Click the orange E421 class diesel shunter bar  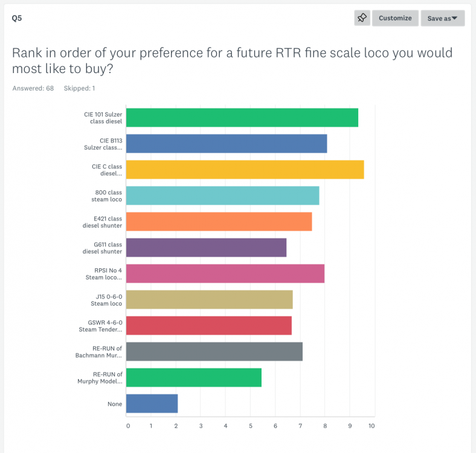pyautogui.click(x=219, y=222)
